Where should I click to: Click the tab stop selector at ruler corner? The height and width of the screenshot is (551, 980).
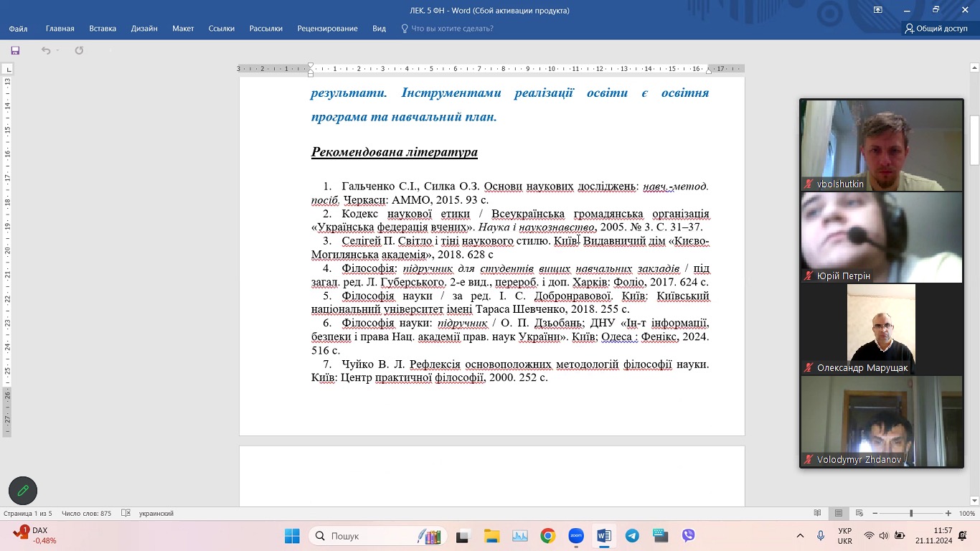(8, 69)
